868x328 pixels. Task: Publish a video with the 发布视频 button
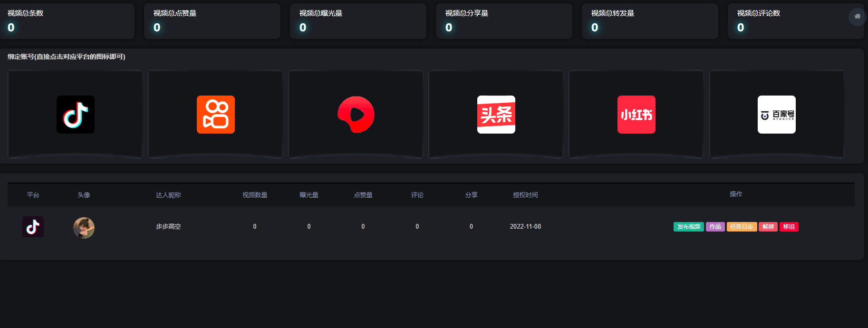pyautogui.click(x=689, y=227)
